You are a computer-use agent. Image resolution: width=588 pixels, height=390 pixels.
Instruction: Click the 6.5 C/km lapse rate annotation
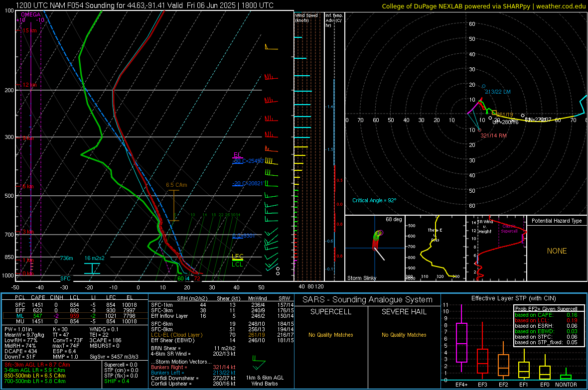176,185
